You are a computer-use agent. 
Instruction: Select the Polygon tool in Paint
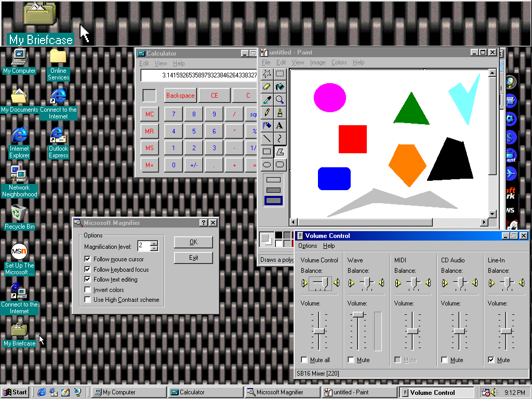click(280, 152)
